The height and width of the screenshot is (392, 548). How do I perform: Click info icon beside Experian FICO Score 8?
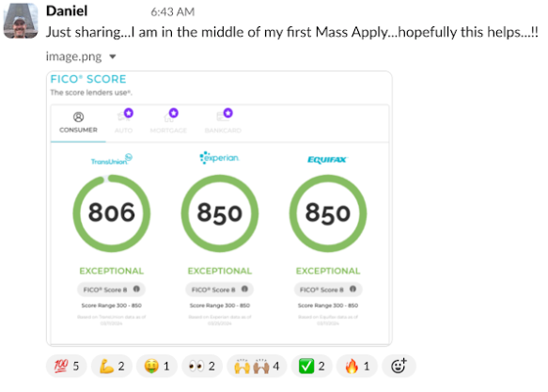[244, 289]
